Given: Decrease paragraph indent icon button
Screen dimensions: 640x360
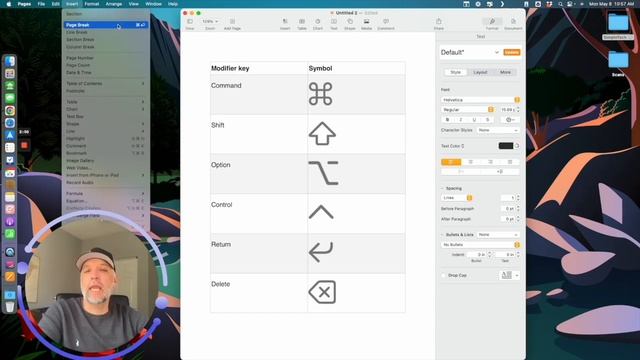Looking at the screenshot, I should pyautogui.click(x=461, y=171).
